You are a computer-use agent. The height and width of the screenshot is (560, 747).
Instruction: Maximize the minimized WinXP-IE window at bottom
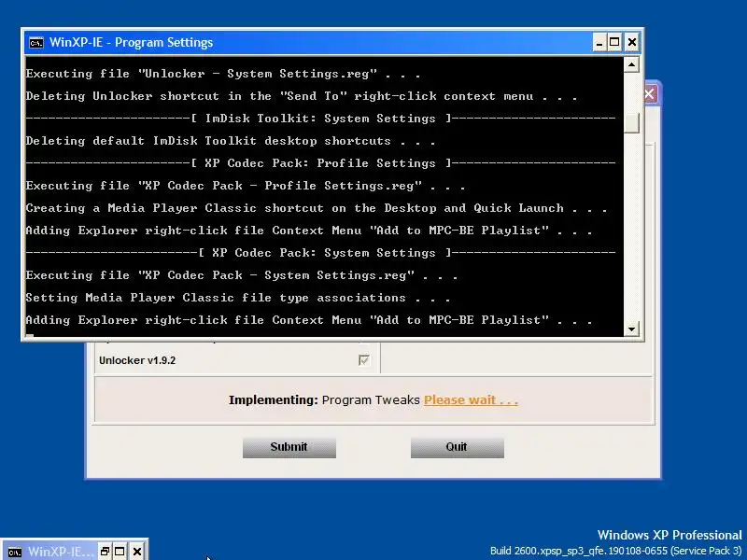120,552
